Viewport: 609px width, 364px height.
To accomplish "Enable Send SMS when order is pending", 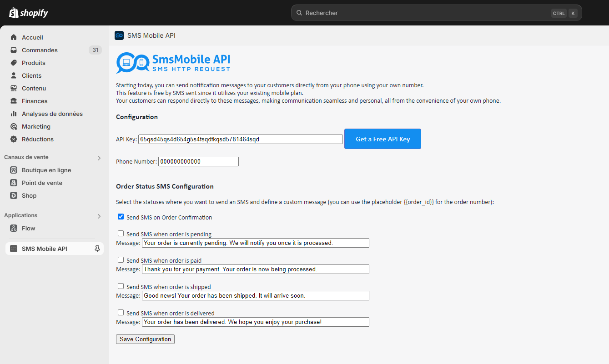I will [x=121, y=234].
